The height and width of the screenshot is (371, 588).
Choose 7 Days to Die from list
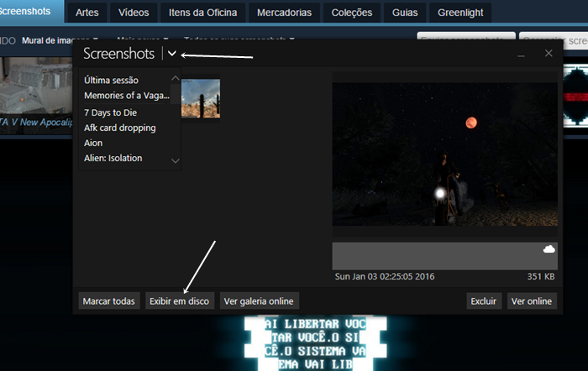tap(110, 112)
